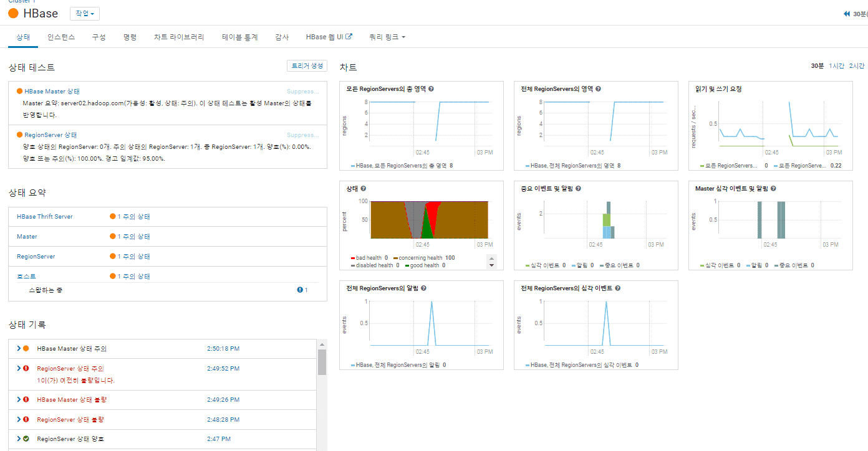The height and width of the screenshot is (451, 868).
Task: Click red error icon for HBase Master 상태 불량
Action: coord(26,400)
